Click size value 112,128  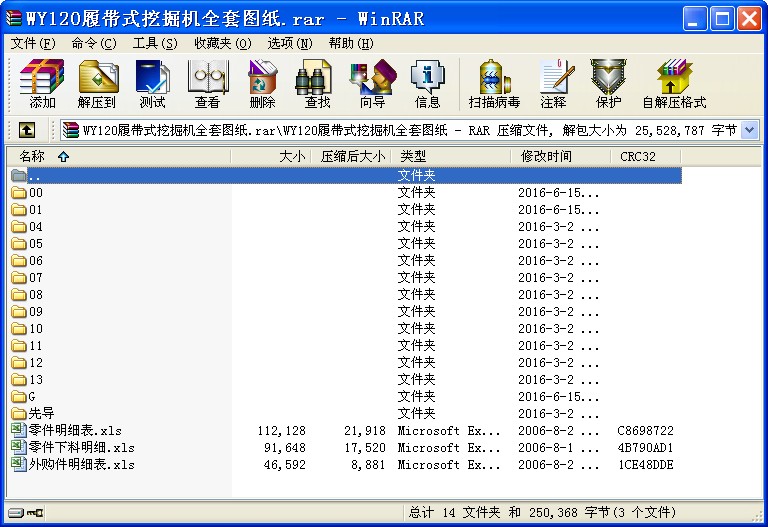point(282,431)
